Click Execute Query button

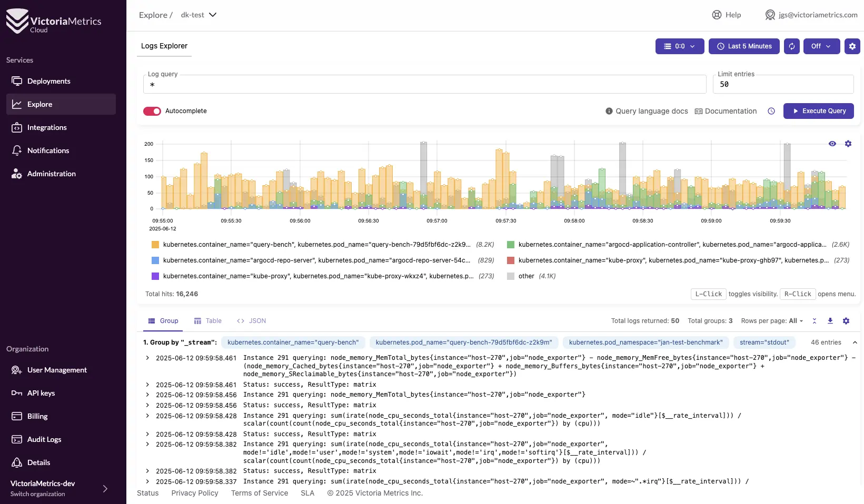coord(818,111)
